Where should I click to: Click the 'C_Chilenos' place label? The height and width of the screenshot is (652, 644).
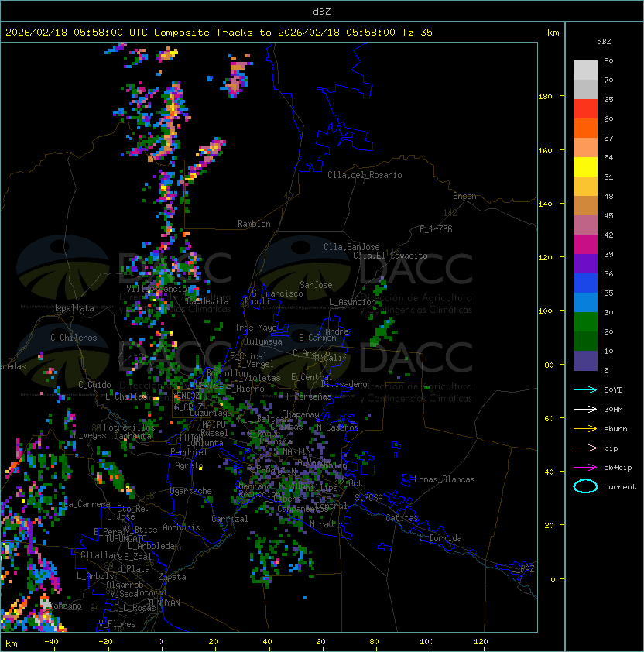pyautogui.click(x=74, y=338)
